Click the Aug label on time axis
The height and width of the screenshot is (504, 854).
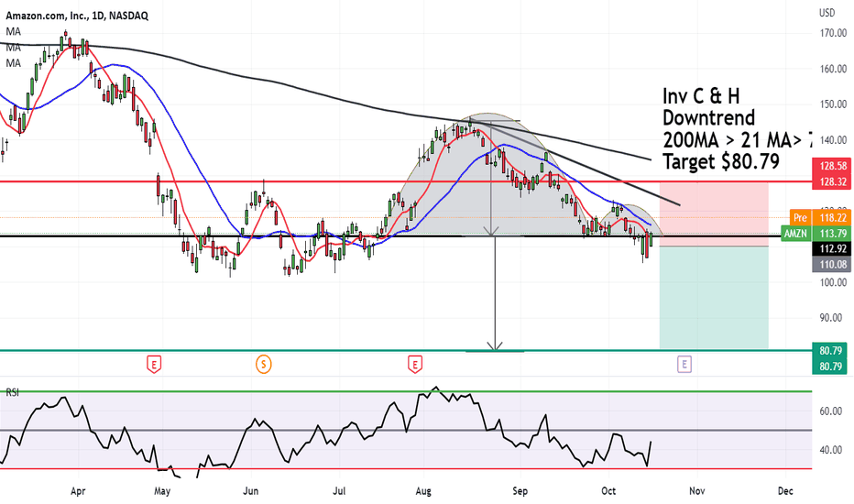423,491
